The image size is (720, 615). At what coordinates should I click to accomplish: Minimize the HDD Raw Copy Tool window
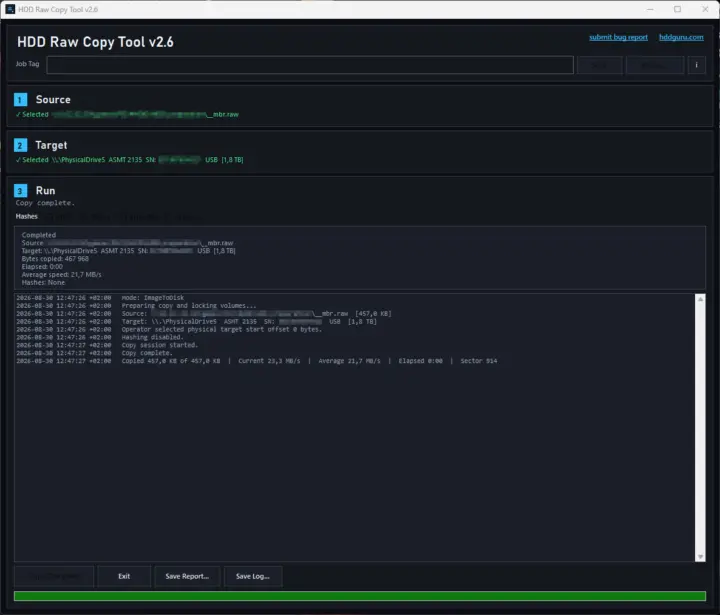pos(650,9)
